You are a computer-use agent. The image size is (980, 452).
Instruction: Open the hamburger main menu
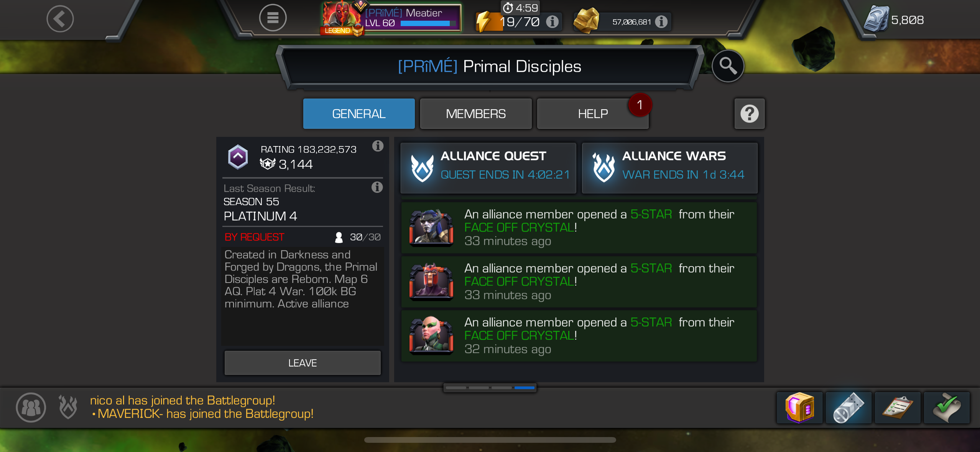click(273, 18)
